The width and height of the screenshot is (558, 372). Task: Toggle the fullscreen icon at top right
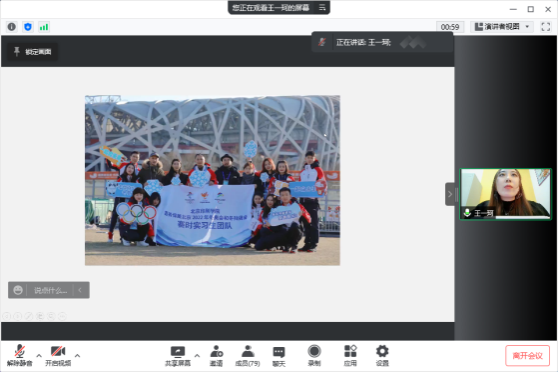[x=546, y=27]
